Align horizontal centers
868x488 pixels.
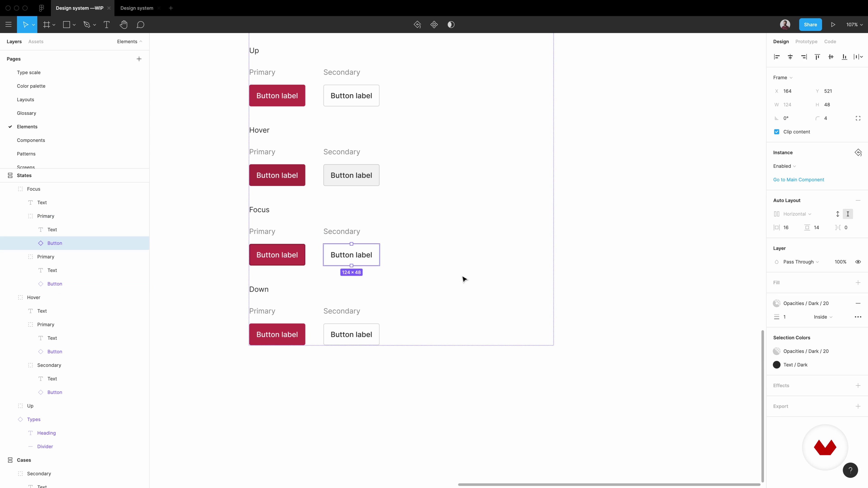(790, 57)
